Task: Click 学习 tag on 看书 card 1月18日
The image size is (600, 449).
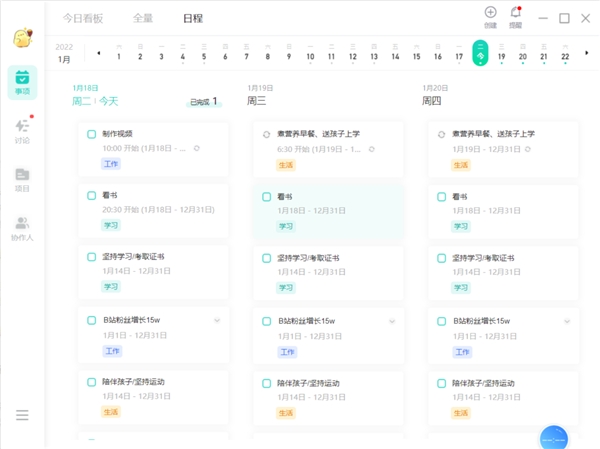Action: [111, 225]
